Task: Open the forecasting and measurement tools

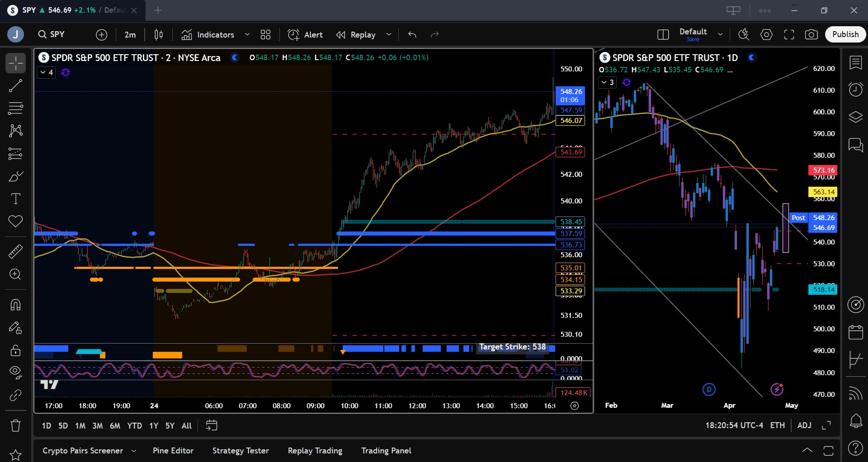Action: (x=15, y=154)
